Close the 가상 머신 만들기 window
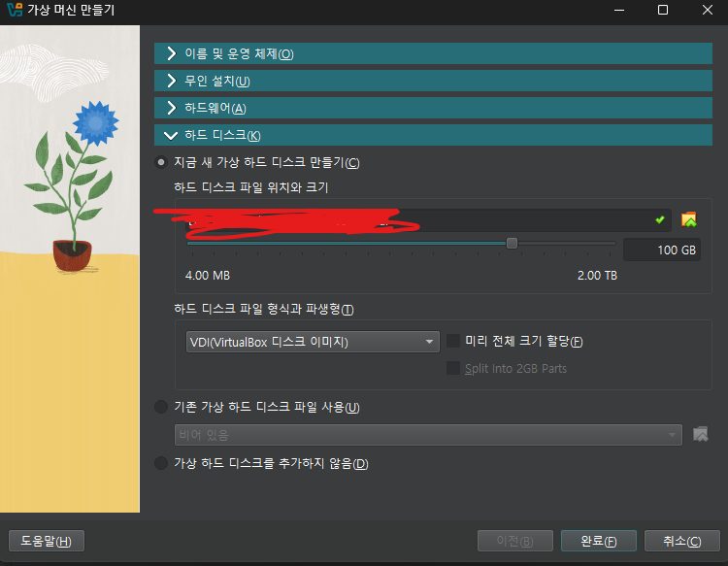The width and height of the screenshot is (728, 566). pyautogui.click(x=707, y=10)
